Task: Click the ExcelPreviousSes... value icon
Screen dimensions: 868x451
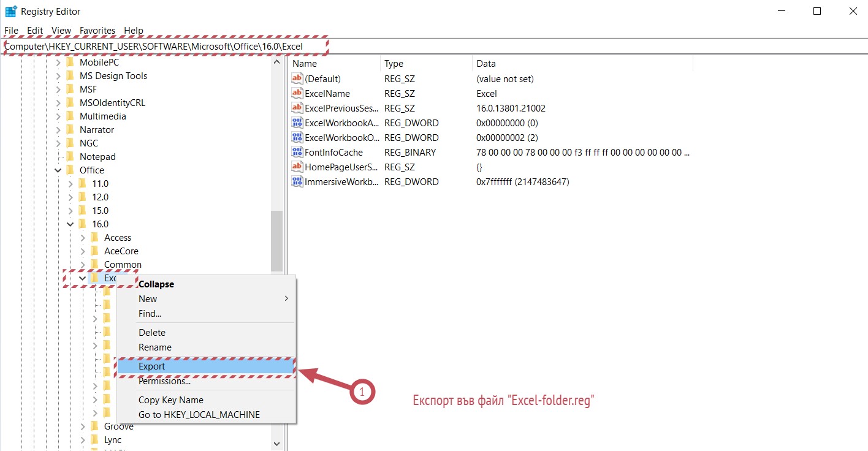Action: [297, 108]
